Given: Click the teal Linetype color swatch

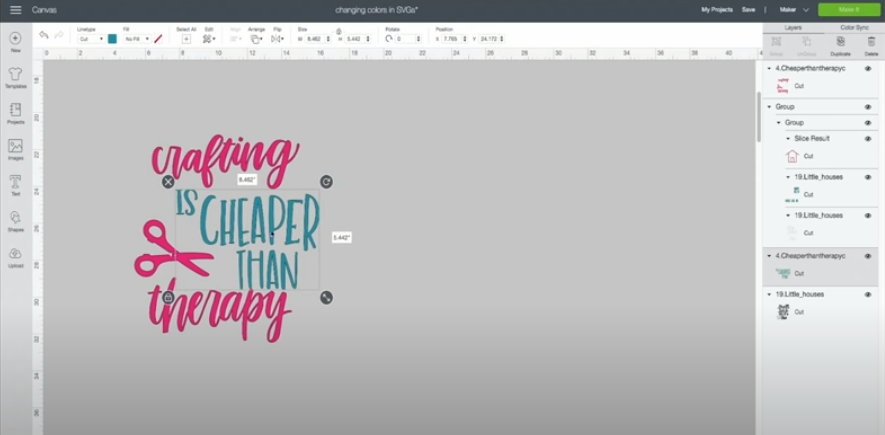Looking at the screenshot, I should [112, 39].
